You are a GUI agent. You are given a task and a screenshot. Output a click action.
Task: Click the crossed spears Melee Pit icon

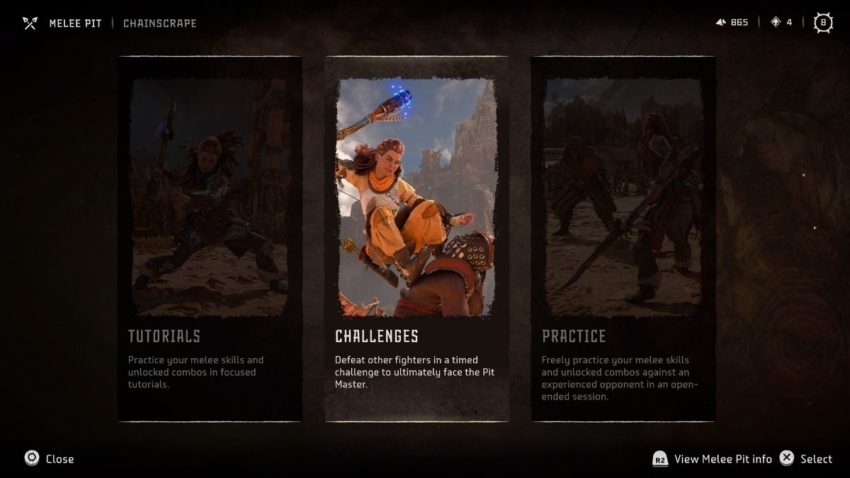(x=30, y=23)
